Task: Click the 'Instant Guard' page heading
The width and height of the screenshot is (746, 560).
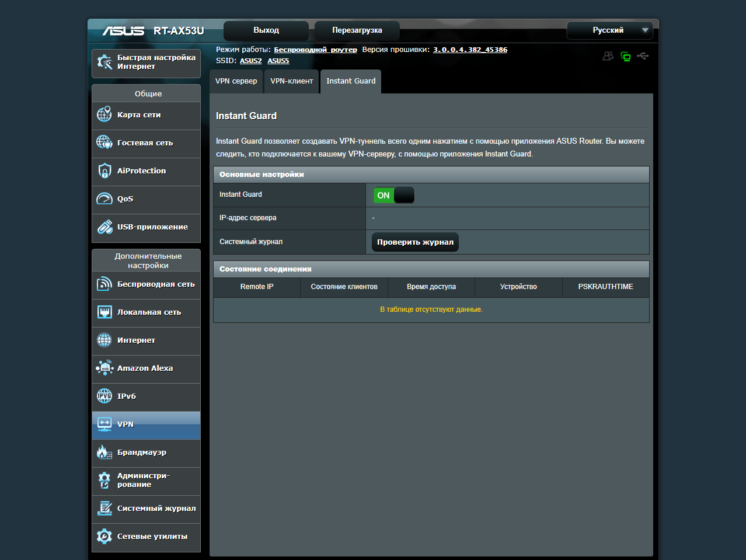Action: click(x=246, y=116)
